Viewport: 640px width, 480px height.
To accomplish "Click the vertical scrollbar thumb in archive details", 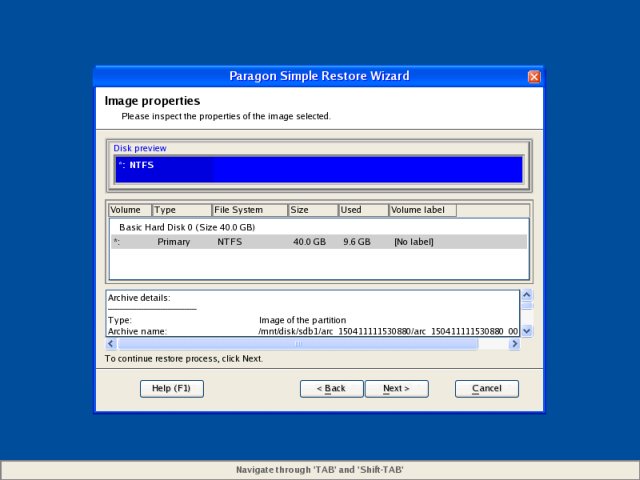I will (527, 307).
